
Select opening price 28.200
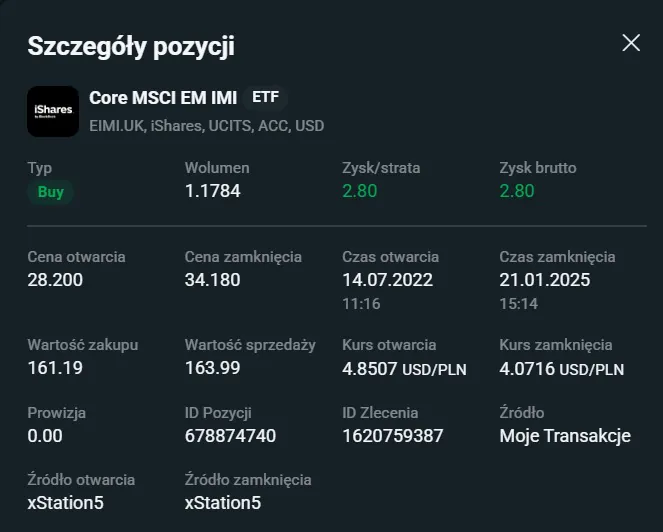[55, 280]
